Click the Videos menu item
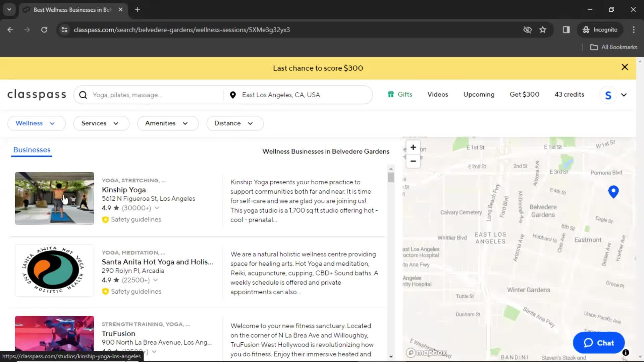 coord(438,94)
